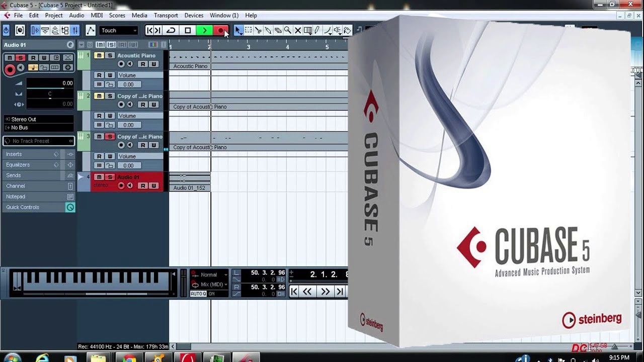Image resolution: width=644 pixels, height=362 pixels.
Task: Select the Split scissors tool
Action: click(258, 31)
